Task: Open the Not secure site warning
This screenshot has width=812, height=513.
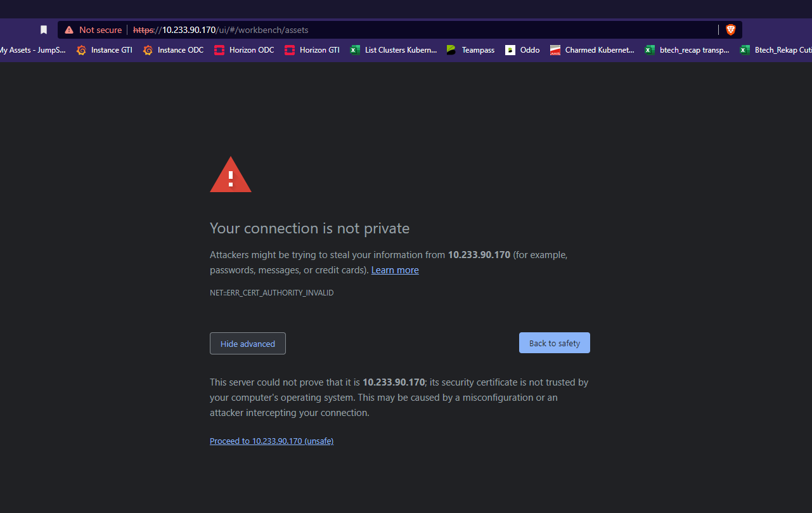Action: click(x=93, y=30)
